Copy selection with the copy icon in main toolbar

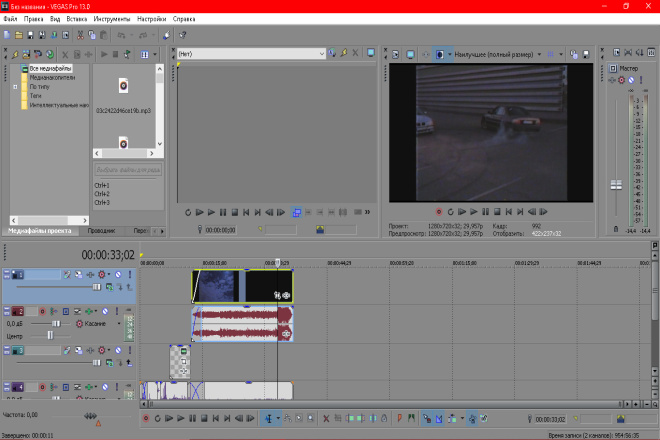pos(92,35)
